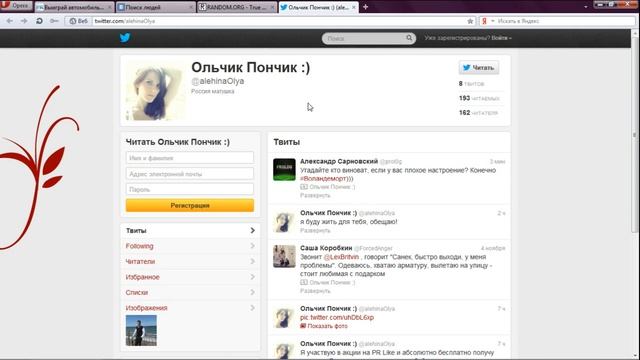Select "Твиты" in the sidebar menu
Image resolution: width=640 pixels, height=360 pixels.
click(190, 231)
